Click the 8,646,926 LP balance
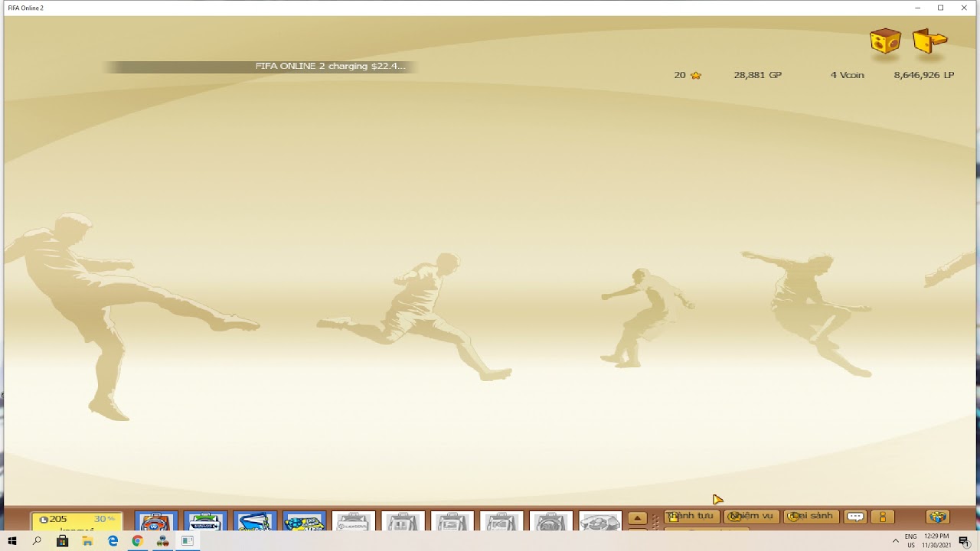This screenshot has height=551, width=980. 924,75
